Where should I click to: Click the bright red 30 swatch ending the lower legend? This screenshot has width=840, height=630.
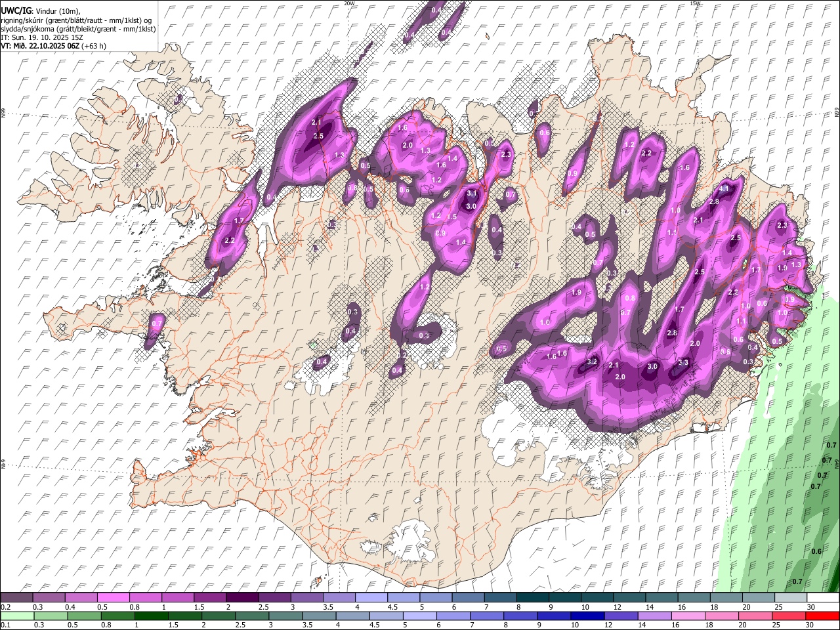[x=822, y=616]
